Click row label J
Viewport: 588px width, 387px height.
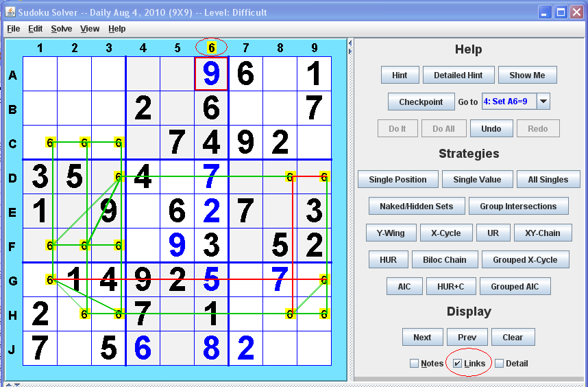pos(12,349)
